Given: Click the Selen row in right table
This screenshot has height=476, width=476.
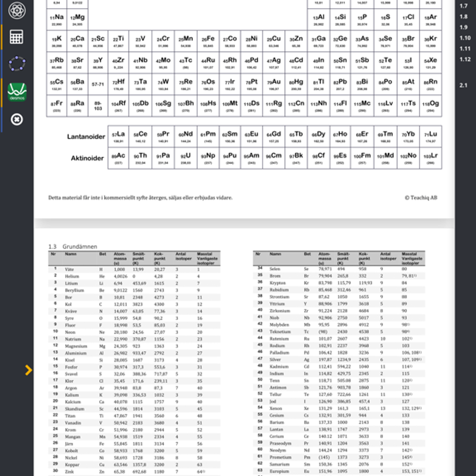Looking at the screenshot, I should coord(339,269).
